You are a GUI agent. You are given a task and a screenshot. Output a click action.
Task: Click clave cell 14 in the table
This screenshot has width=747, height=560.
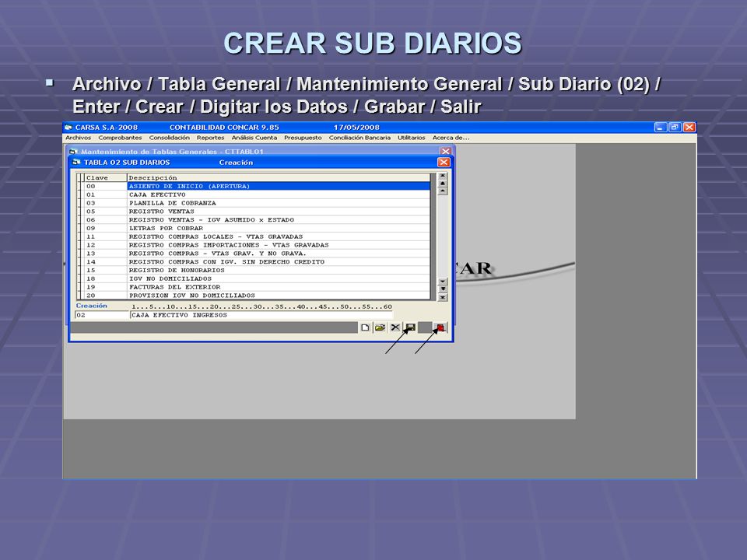(105, 262)
